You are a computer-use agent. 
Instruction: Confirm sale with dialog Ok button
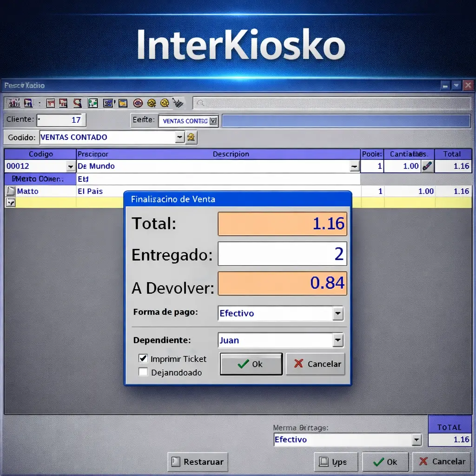[251, 364]
